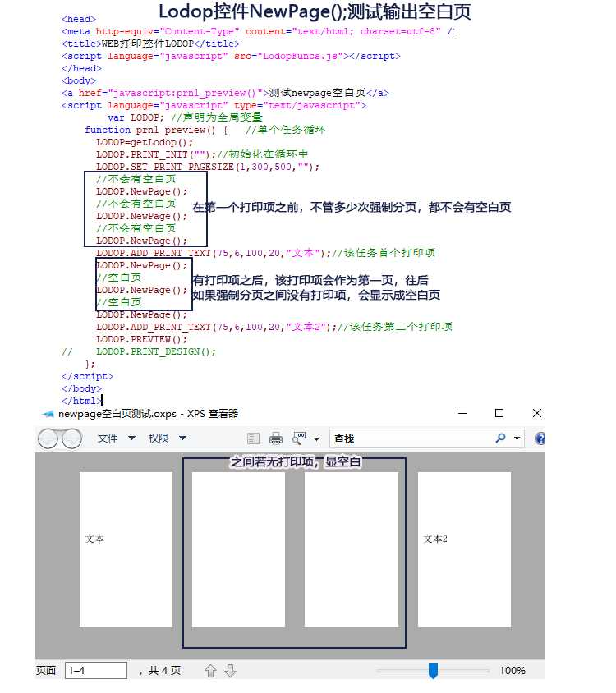Image resolution: width=616 pixels, height=693 pixels.
Task: Maximize the XPS viewer window
Action: tap(499, 413)
